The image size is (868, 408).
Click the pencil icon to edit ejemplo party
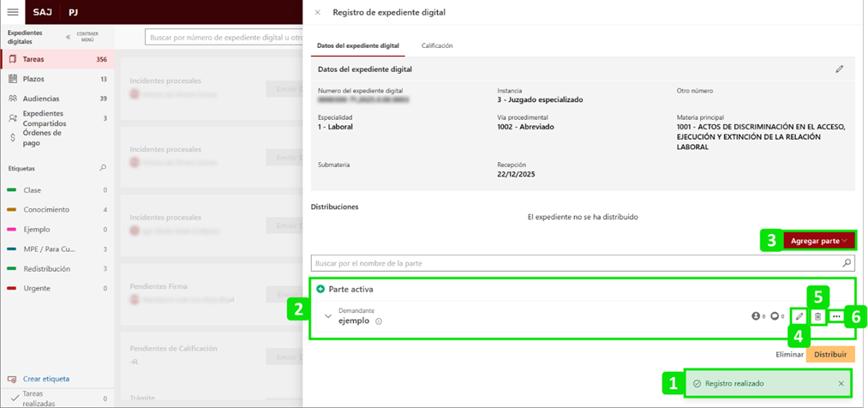[x=799, y=317]
